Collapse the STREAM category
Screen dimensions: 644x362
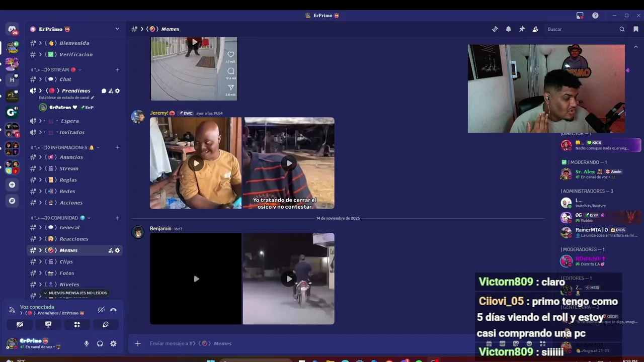tap(55, 70)
